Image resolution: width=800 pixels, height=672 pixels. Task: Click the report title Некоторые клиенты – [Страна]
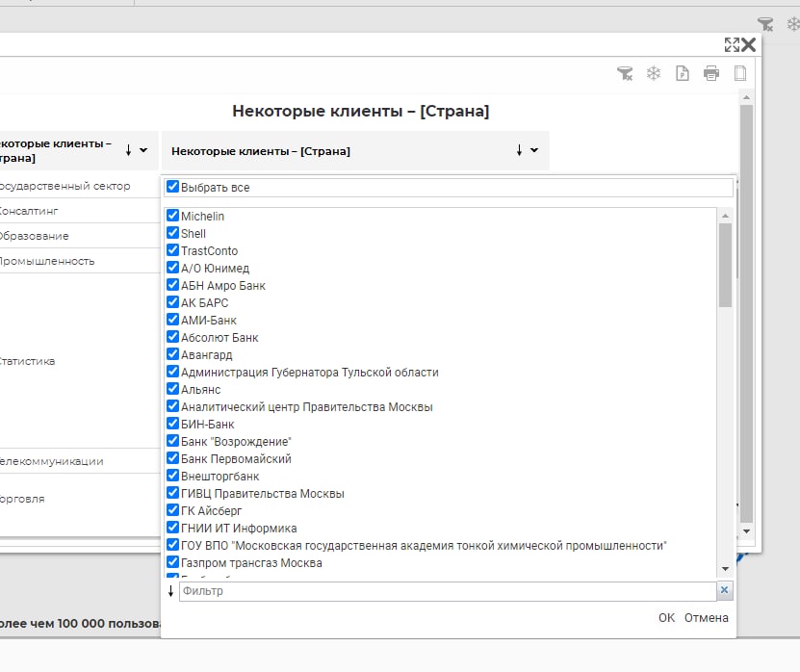(x=361, y=111)
